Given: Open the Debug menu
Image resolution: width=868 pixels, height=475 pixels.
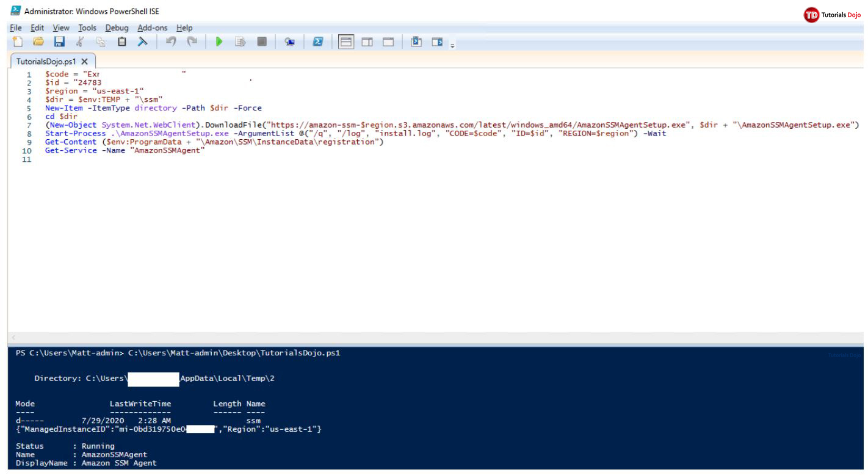Looking at the screenshot, I should click(x=117, y=28).
